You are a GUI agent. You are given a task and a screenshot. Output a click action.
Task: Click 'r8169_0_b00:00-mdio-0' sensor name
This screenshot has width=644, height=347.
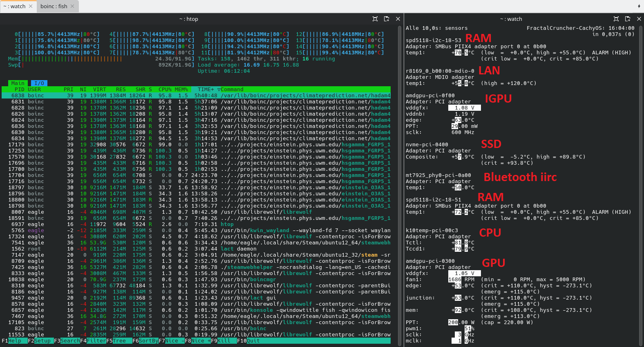click(440, 71)
